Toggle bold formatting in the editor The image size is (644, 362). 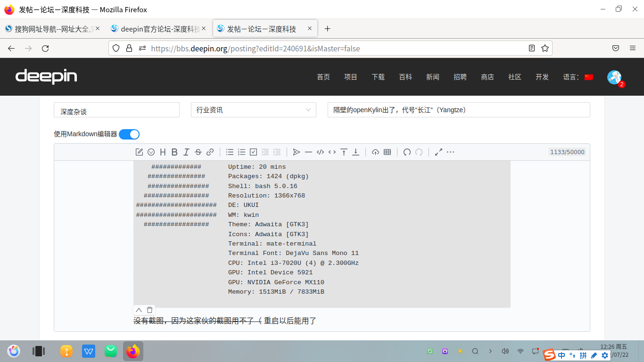tap(174, 152)
